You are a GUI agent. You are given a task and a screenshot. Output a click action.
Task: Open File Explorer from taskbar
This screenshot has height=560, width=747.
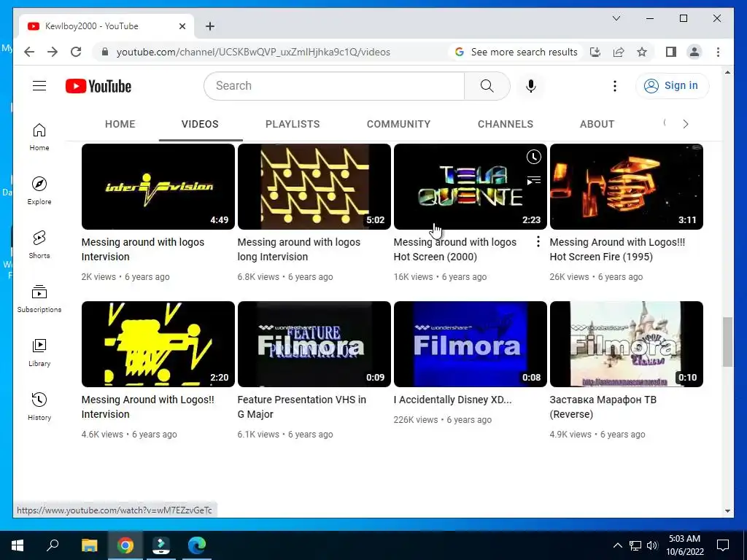[89, 545]
